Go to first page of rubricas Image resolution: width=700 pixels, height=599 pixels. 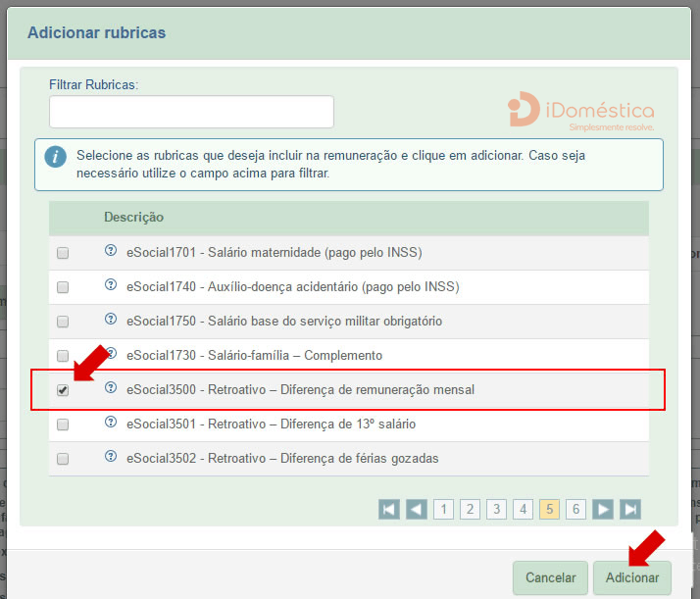click(390, 509)
